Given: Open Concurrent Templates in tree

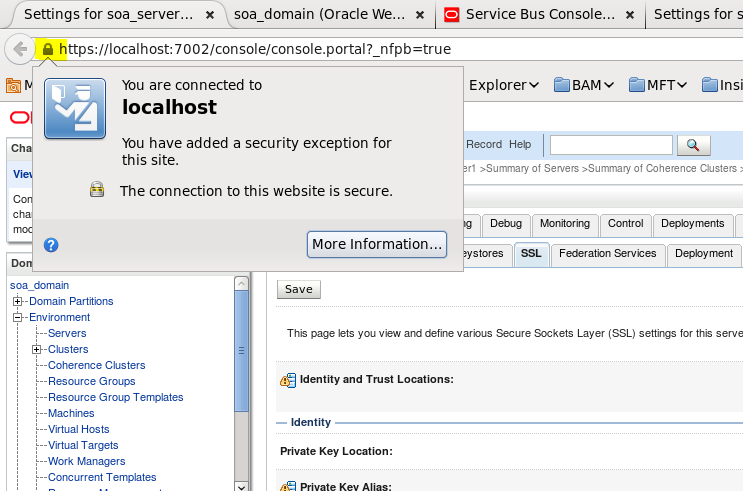Looking at the screenshot, I should (102, 477).
